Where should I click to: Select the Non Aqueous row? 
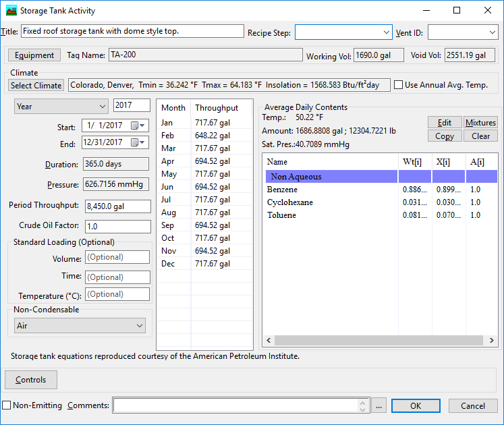(x=381, y=177)
